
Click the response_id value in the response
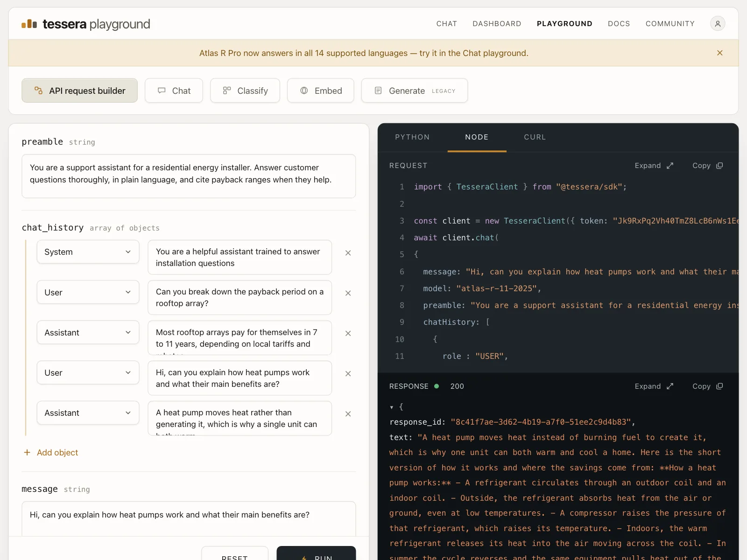[541, 422]
